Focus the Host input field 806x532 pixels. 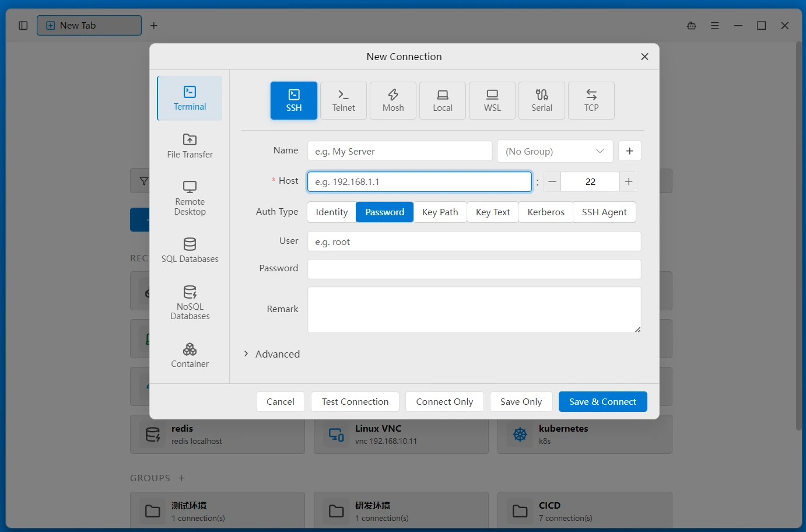420,182
